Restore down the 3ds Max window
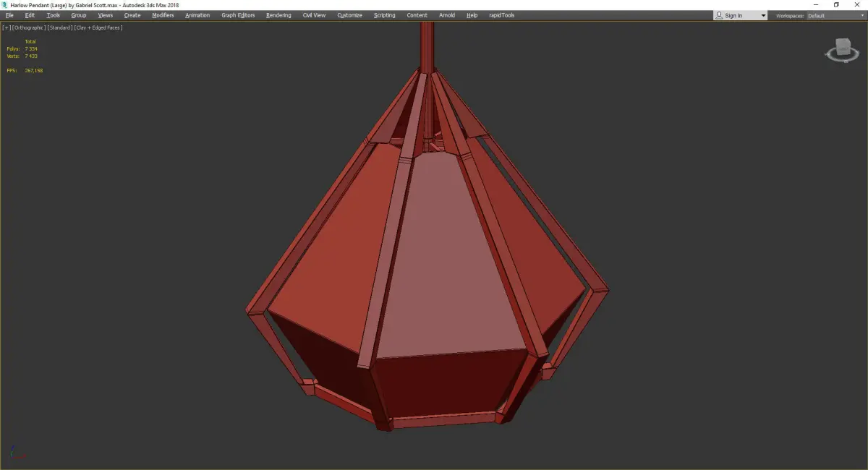 click(836, 4)
